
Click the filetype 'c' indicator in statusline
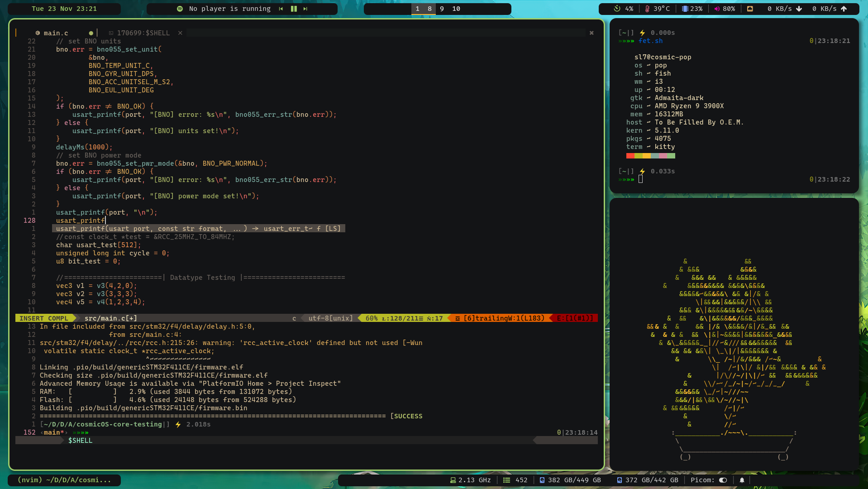pos(294,318)
